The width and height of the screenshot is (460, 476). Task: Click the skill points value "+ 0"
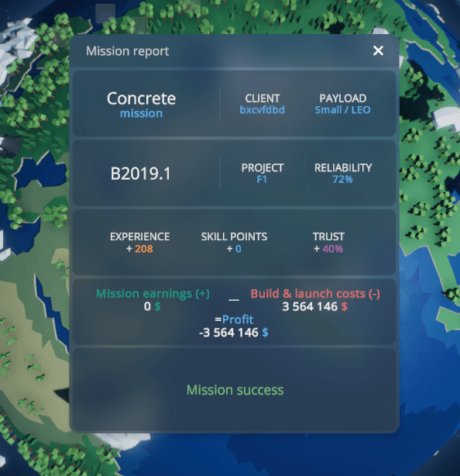[x=234, y=249]
